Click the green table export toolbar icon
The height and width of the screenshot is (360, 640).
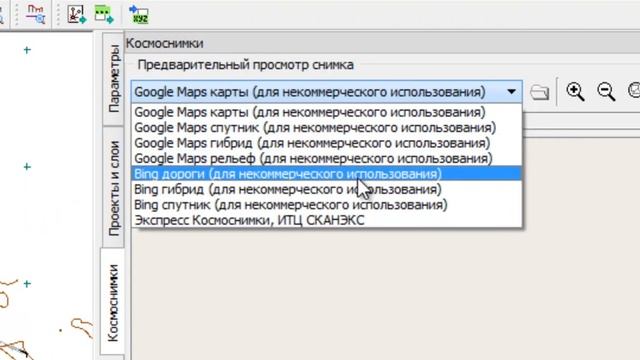click(x=104, y=14)
